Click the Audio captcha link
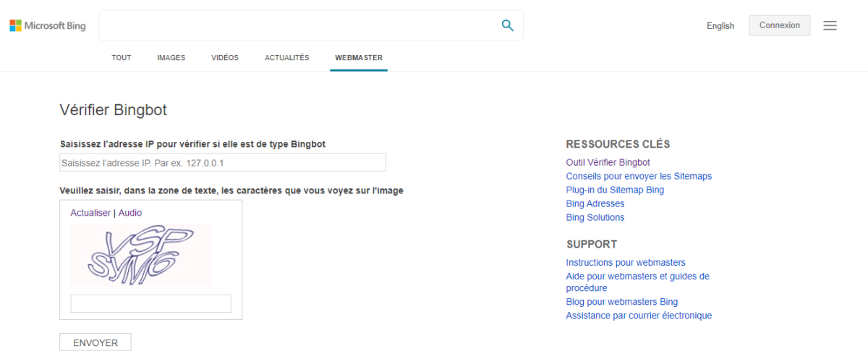868x354 pixels. [130, 213]
